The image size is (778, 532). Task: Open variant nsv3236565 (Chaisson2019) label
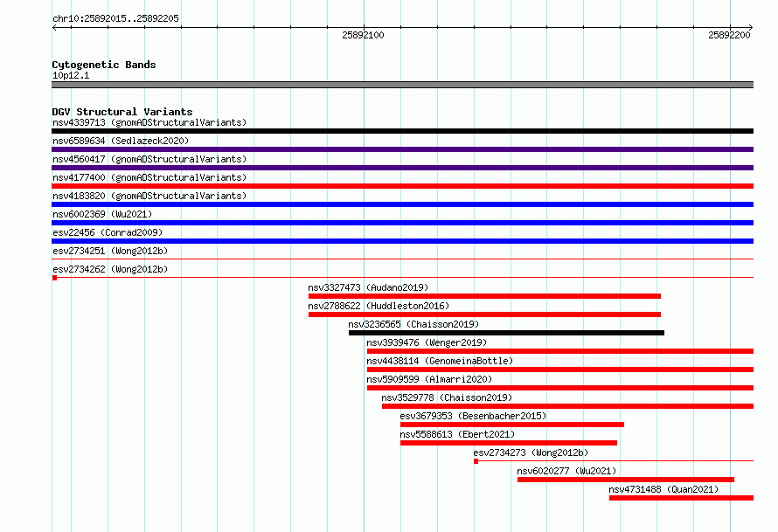pos(413,324)
